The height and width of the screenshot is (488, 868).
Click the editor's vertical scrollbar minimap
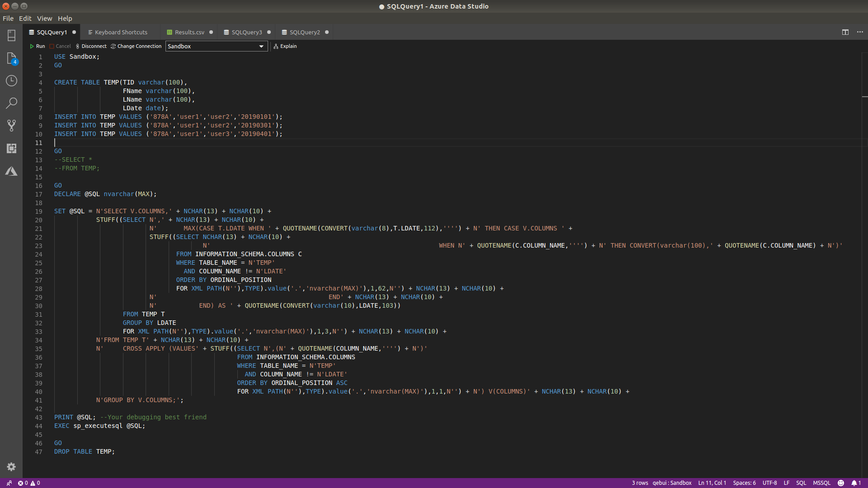click(864, 97)
